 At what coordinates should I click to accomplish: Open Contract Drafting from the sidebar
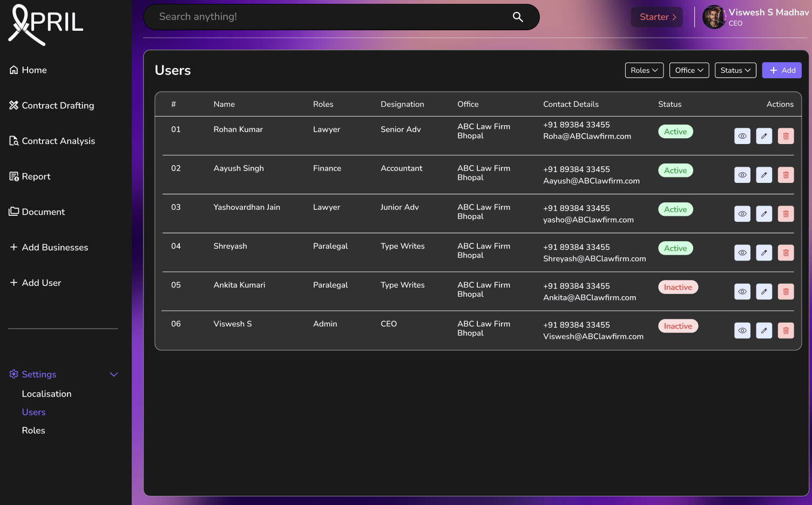point(14,105)
